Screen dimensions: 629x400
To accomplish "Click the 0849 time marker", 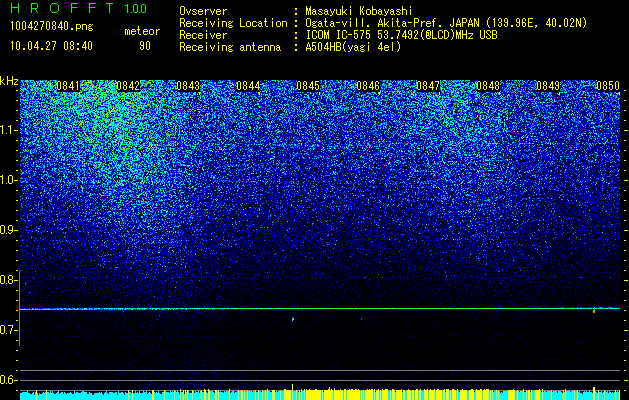I will pos(548,86).
